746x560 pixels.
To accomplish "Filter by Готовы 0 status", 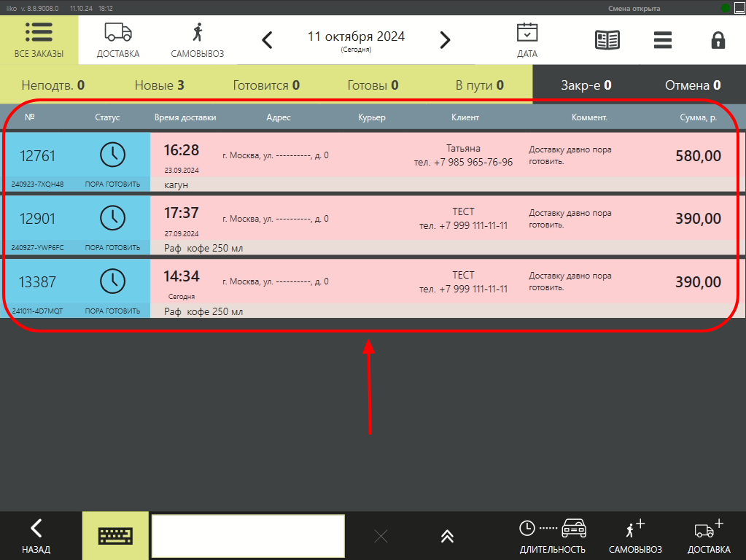I will (373, 85).
